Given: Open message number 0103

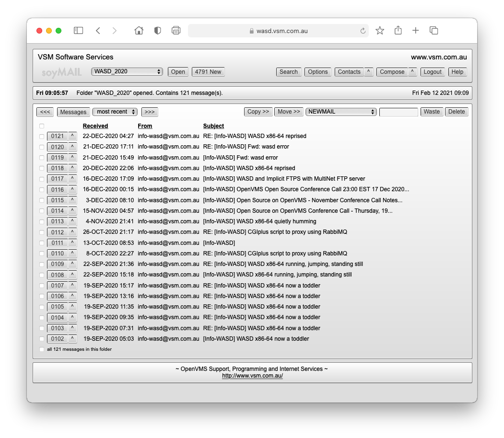Looking at the screenshot, I should coord(58,328).
